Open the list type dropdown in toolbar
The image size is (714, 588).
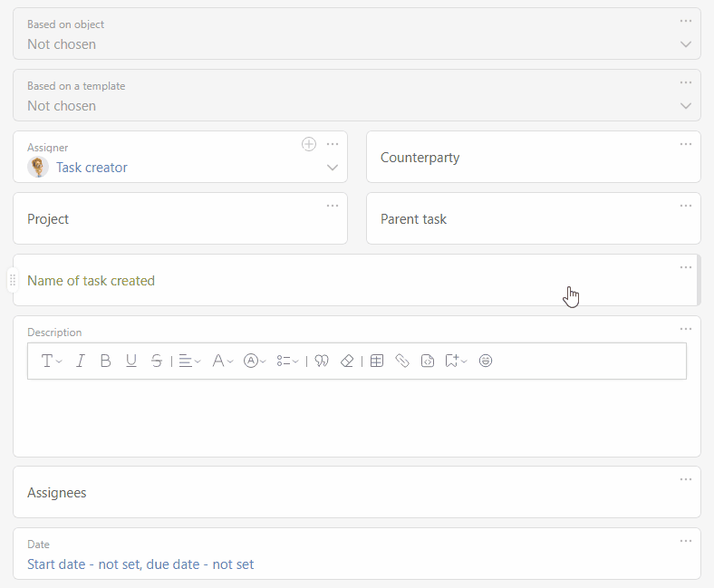click(x=287, y=361)
